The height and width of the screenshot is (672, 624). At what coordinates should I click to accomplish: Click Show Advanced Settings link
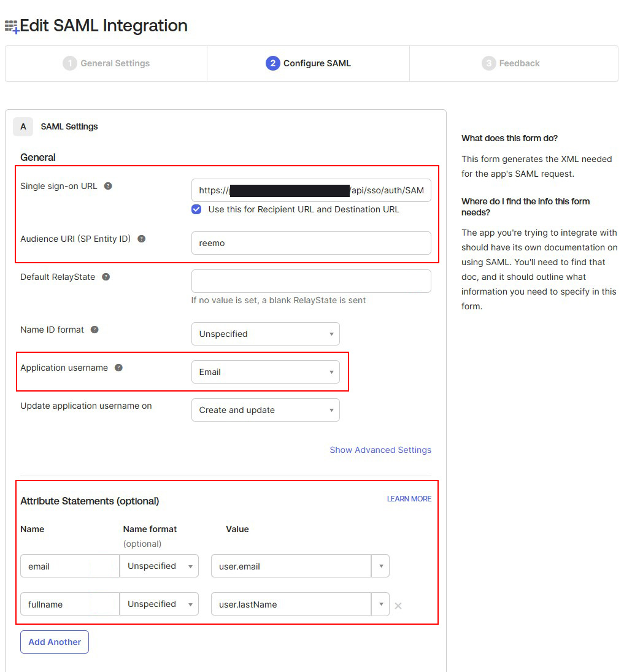point(380,450)
